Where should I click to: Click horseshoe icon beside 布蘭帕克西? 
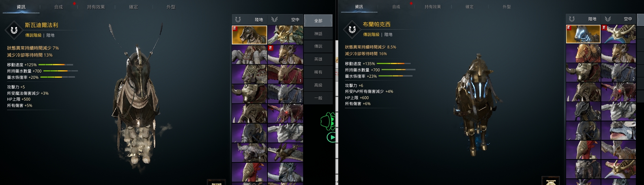click(x=352, y=30)
